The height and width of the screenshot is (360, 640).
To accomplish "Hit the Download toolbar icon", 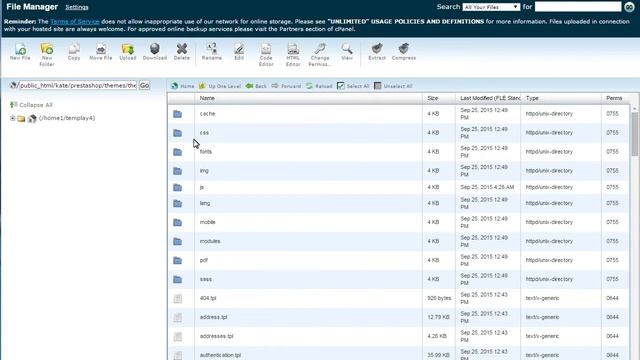I will point(155,52).
